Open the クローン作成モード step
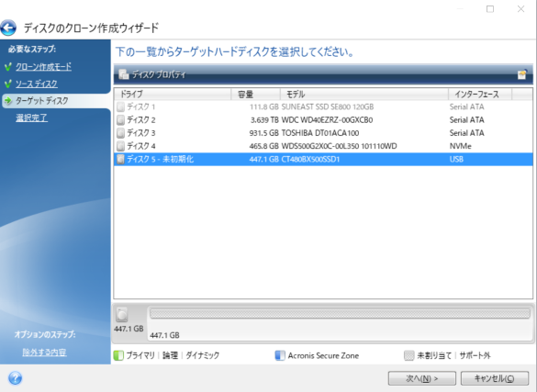The height and width of the screenshot is (392, 537). click(43, 67)
